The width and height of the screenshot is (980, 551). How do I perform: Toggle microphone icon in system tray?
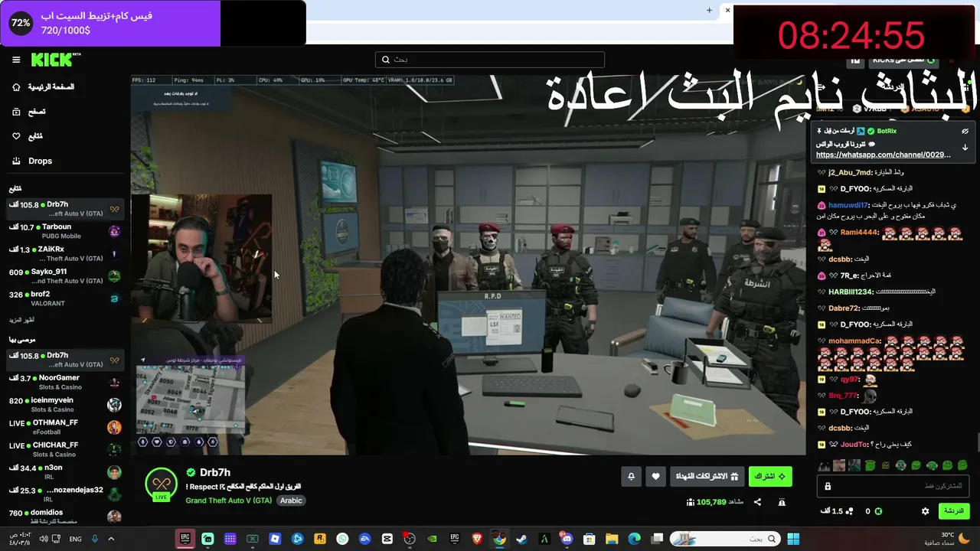click(95, 539)
